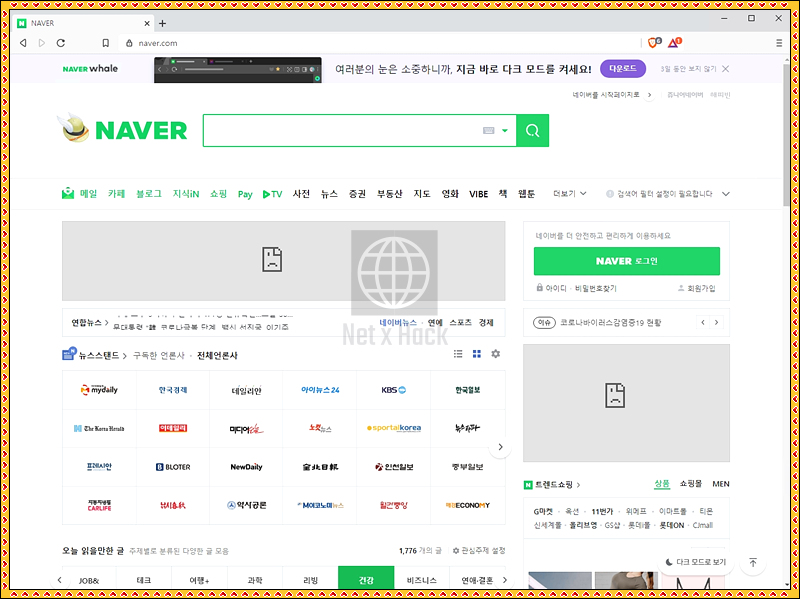Select 3일 동안 보지 않기 in the banner
The width and height of the screenshot is (800, 599).
point(688,69)
